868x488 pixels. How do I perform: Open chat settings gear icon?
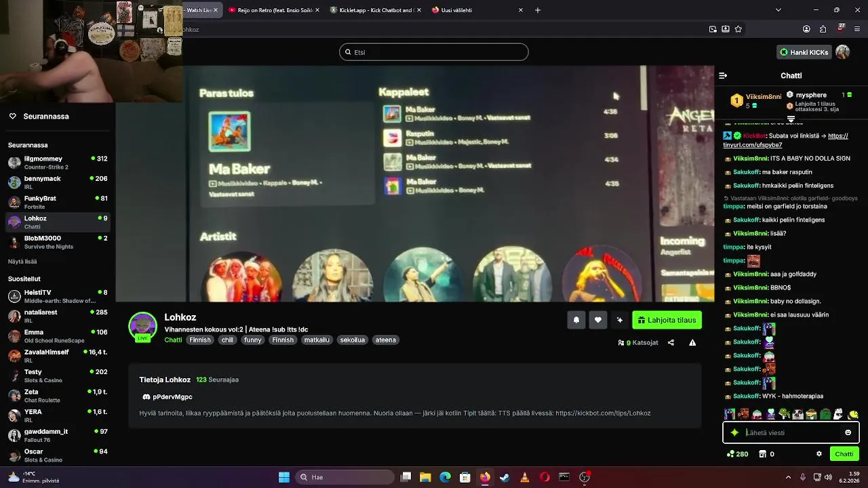tap(819, 454)
